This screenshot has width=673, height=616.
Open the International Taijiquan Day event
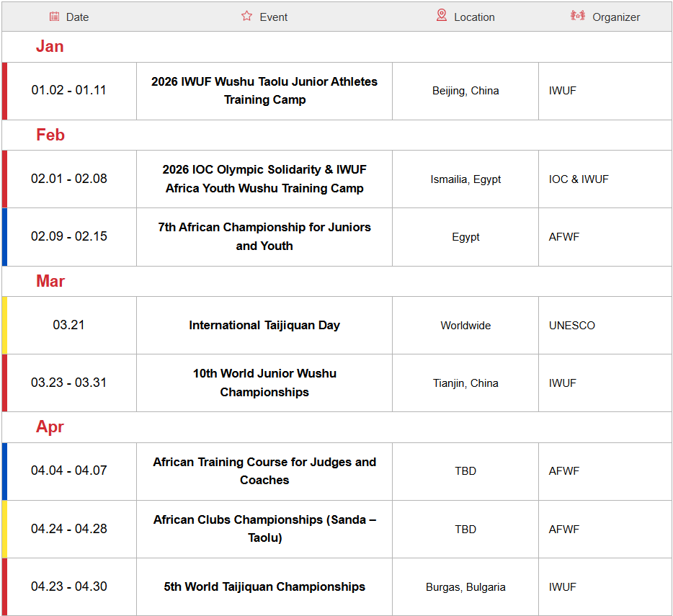pos(264,326)
